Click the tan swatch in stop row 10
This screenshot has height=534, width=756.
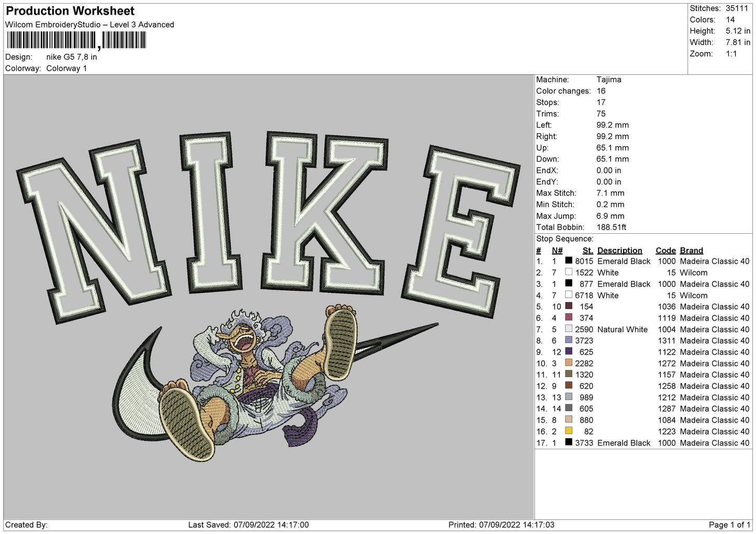click(569, 363)
